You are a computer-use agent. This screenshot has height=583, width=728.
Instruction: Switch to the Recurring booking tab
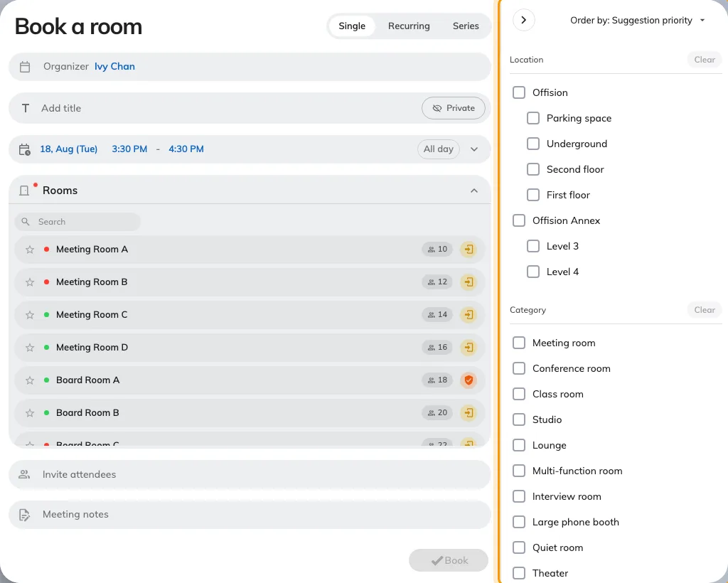[409, 26]
